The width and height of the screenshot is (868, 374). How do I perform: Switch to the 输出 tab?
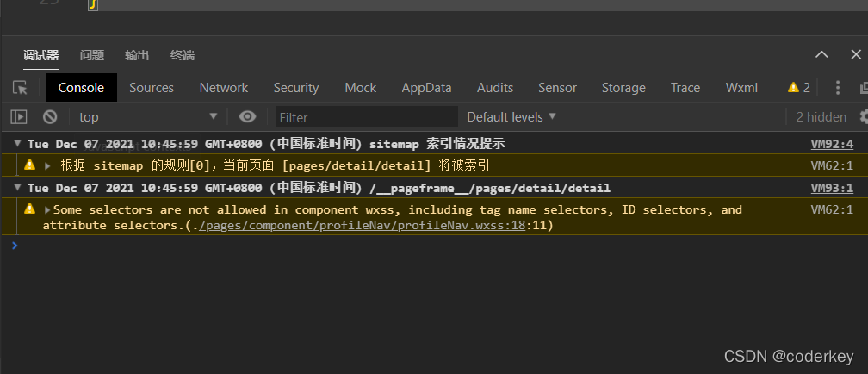[x=137, y=55]
